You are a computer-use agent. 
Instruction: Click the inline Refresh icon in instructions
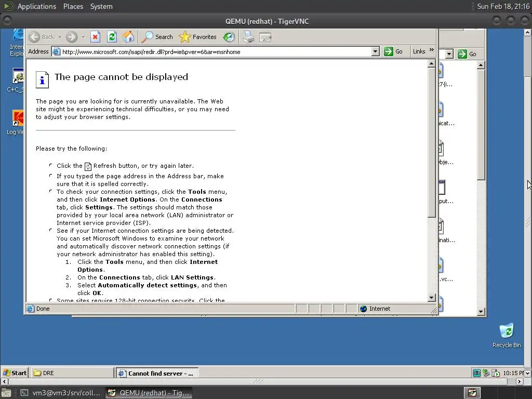tap(88, 166)
